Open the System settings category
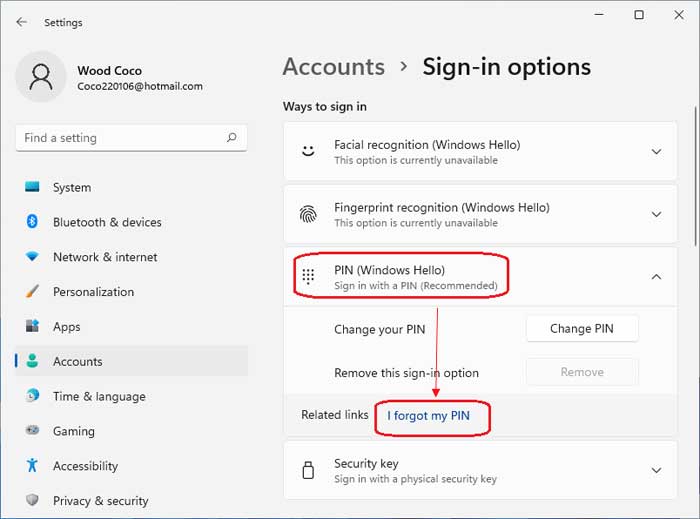Image resolution: width=700 pixels, height=519 pixels. click(131, 187)
